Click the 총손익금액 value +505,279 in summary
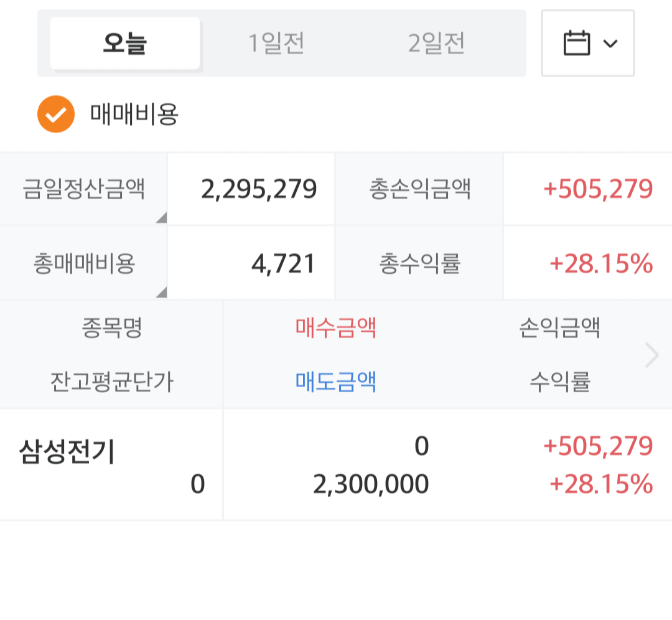 tap(598, 189)
